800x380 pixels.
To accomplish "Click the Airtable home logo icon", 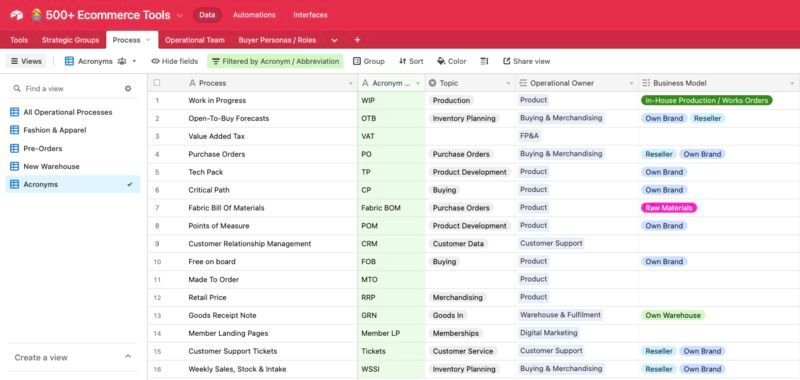I will [16, 15].
